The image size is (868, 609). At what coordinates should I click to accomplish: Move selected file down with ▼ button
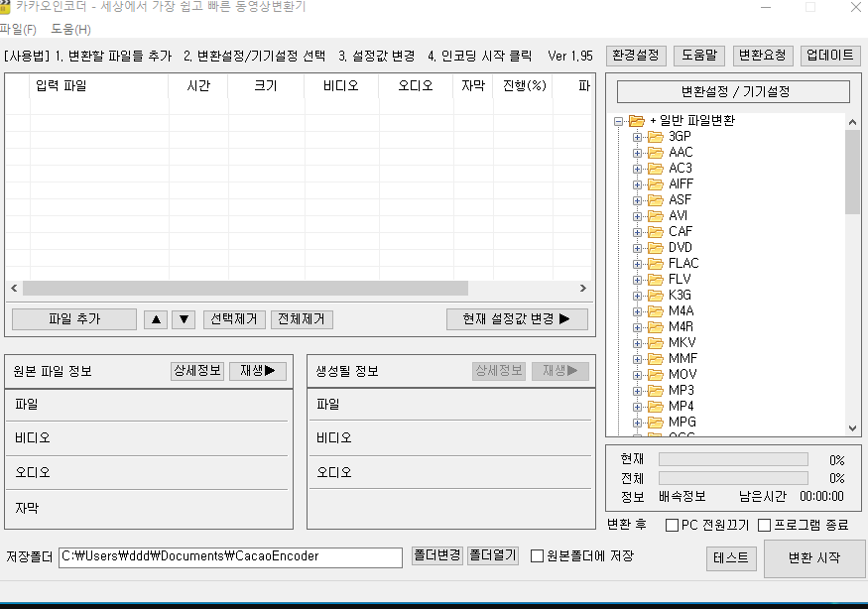(184, 319)
